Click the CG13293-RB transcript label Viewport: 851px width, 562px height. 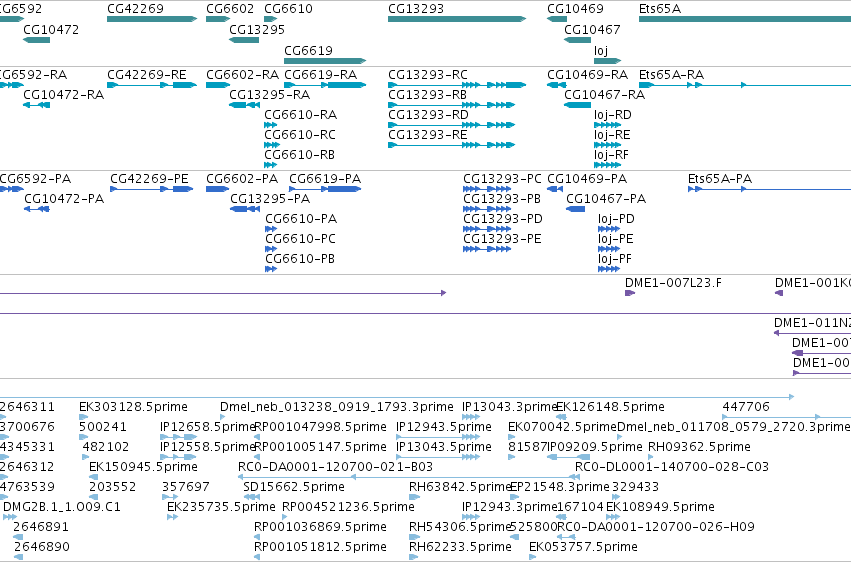point(427,94)
